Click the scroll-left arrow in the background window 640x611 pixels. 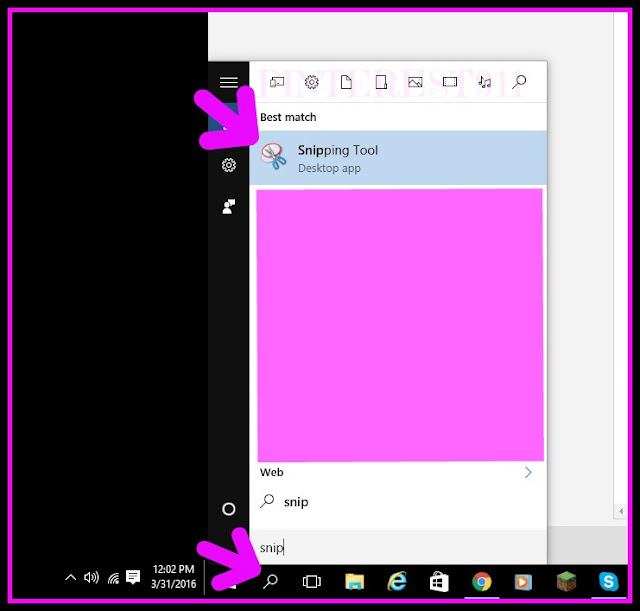pos(621,511)
